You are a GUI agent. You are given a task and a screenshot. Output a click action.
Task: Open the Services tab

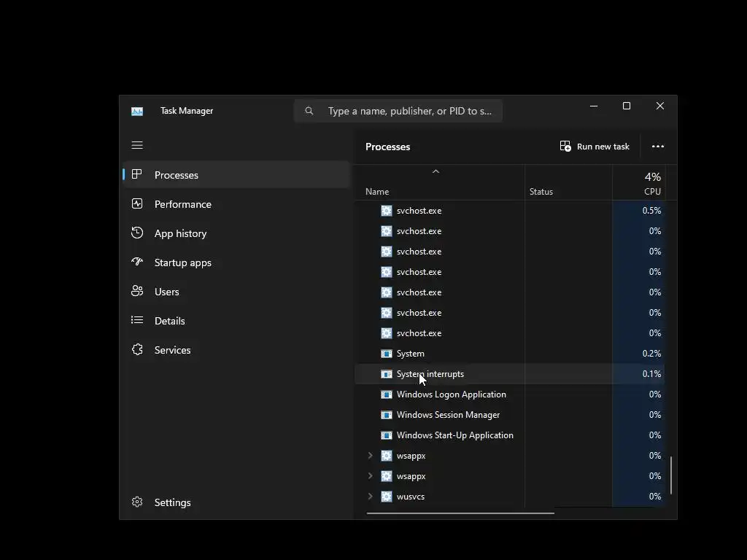[x=172, y=350]
